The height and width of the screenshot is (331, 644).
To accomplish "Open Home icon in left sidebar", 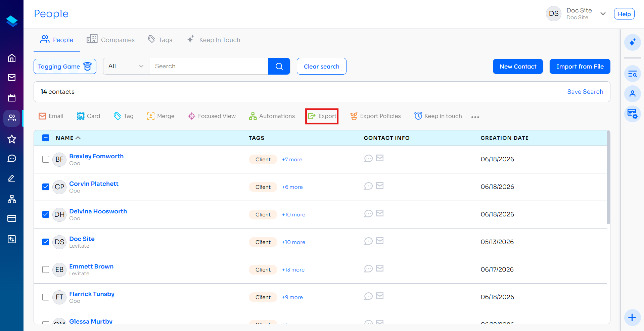I will 12,58.
